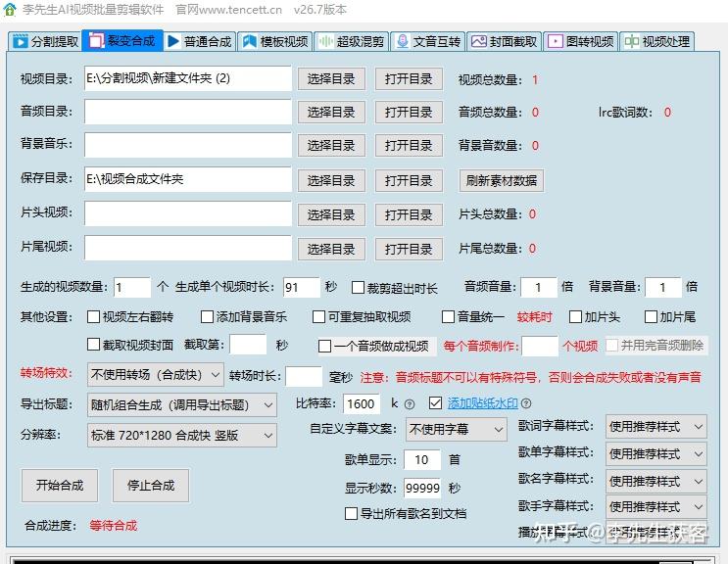Viewport: 728px width, 564px height.
Task: Choose directory for 视频目录
Action: (x=331, y=79)
